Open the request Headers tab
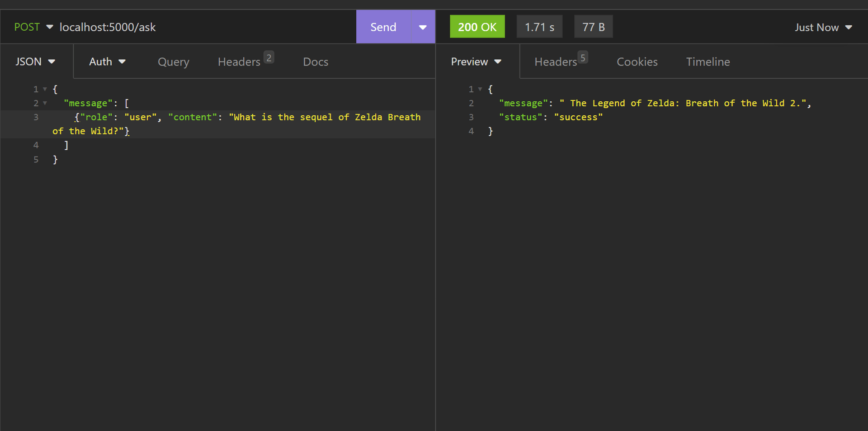Image resolution: width=868 pixels, height=431 pixels. coord(239,62)
